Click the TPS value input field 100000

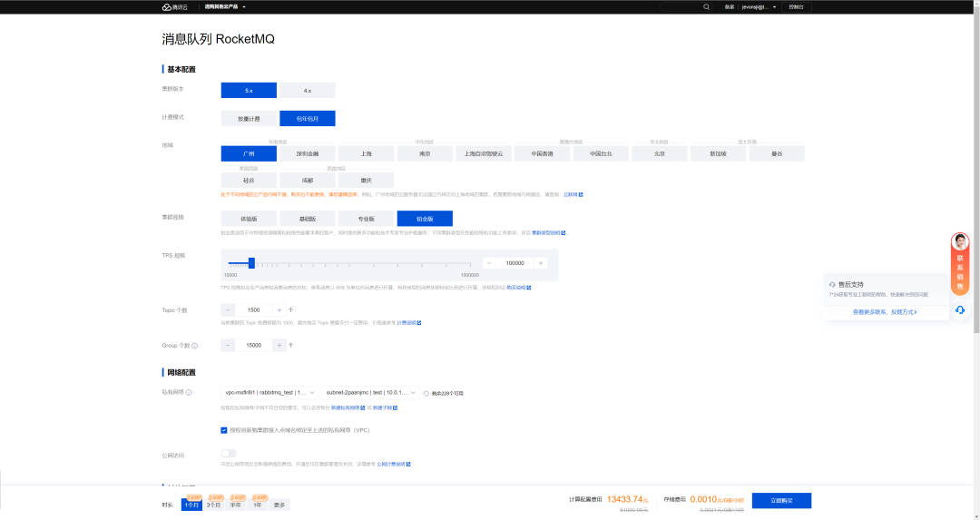515,263
